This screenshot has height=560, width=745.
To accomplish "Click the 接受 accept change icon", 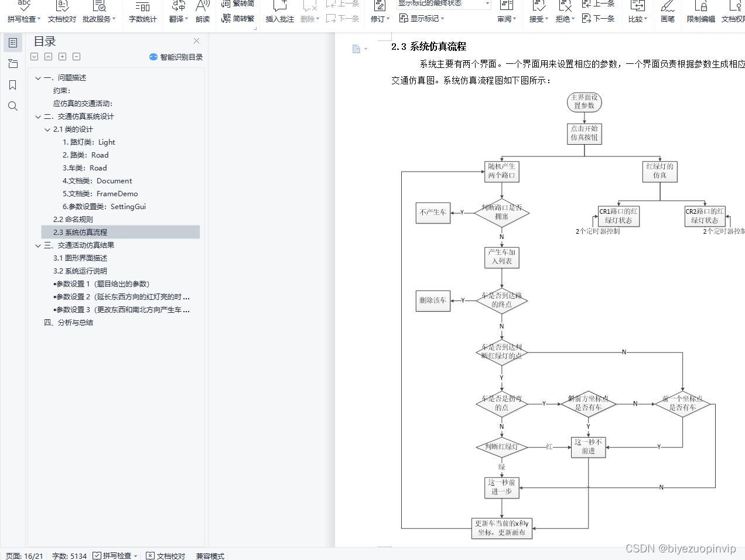I will 538,6.
